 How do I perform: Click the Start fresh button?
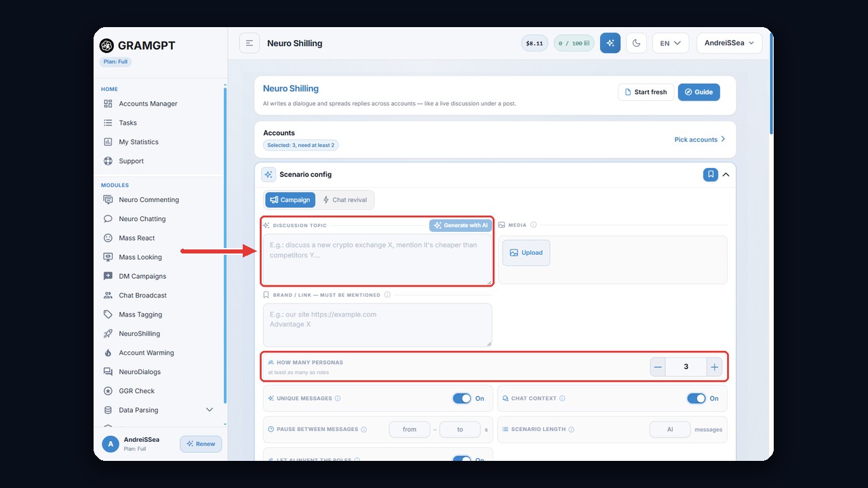(x=646, y=92)
